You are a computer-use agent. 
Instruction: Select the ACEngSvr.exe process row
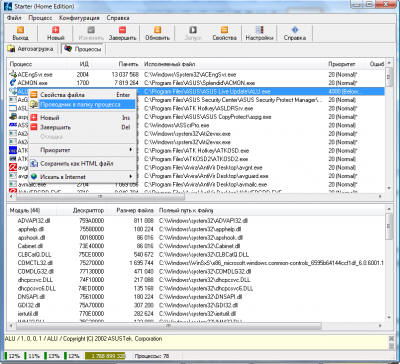click(x=197, y=74)
